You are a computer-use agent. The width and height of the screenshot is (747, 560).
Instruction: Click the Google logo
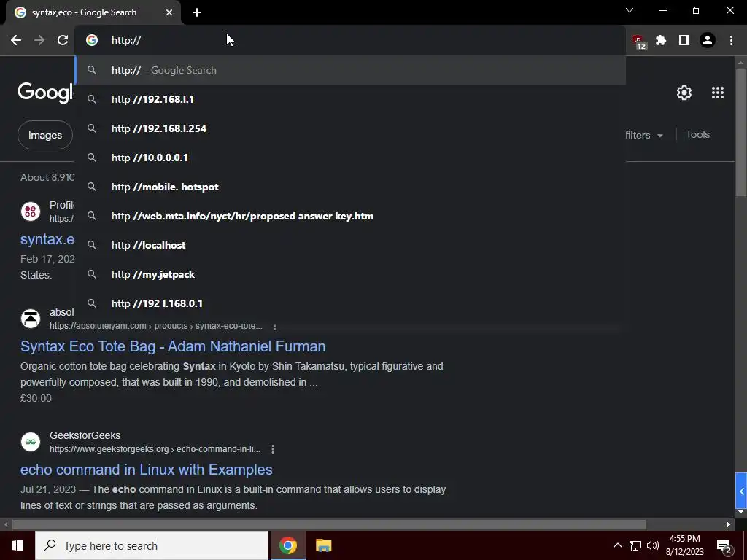[x=46, y=93]
